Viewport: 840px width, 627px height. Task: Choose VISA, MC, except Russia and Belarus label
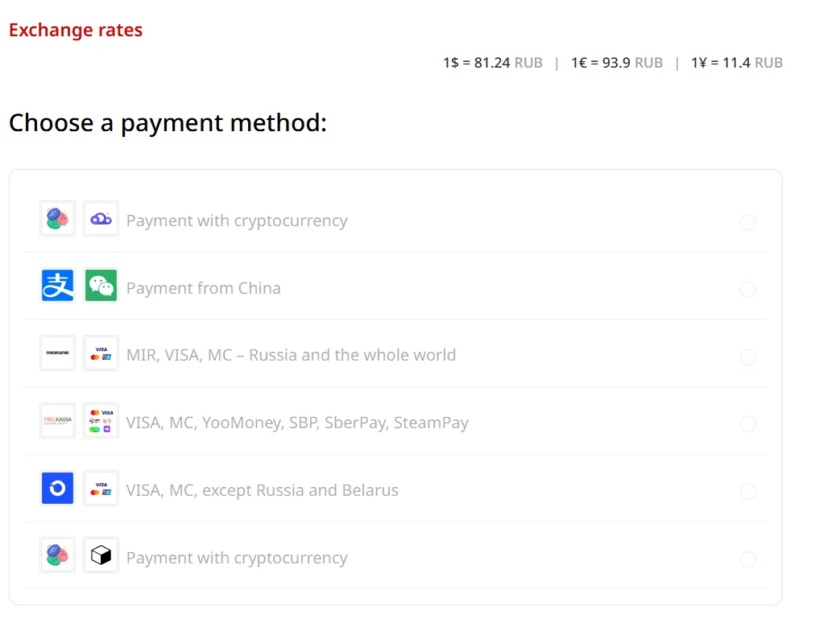pos(262,490)
